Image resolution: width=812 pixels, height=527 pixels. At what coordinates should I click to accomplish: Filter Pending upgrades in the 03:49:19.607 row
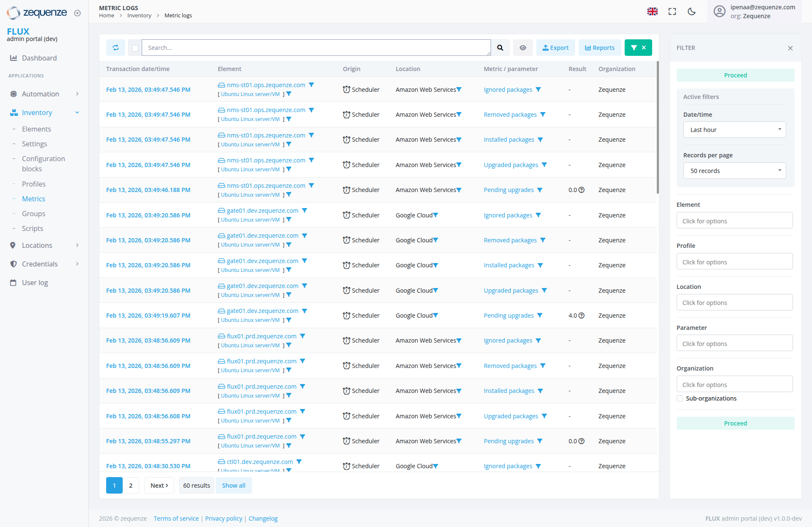[540, 316]
